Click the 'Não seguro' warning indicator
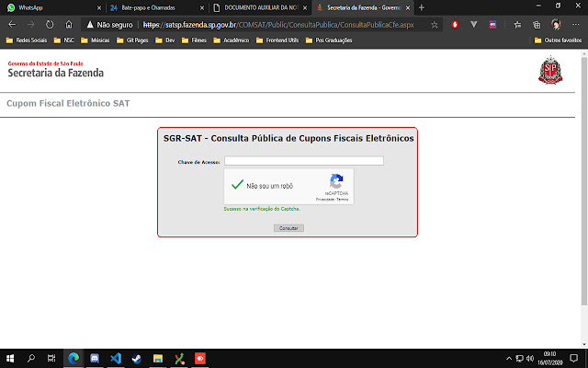 109,25
